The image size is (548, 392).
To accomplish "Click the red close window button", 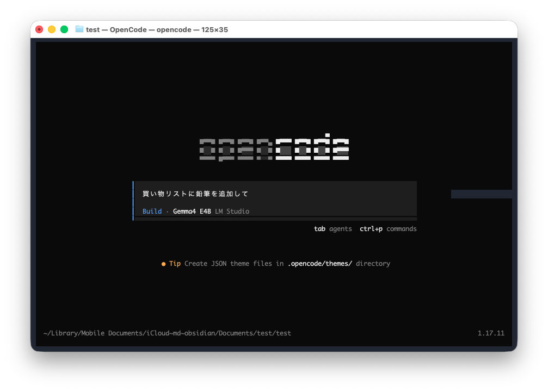I will 39,29.
